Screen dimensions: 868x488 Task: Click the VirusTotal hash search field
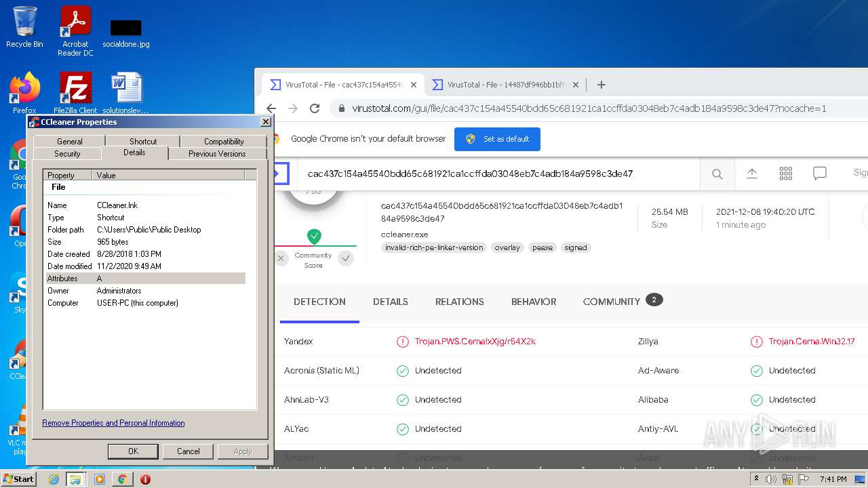coord(498,174)
